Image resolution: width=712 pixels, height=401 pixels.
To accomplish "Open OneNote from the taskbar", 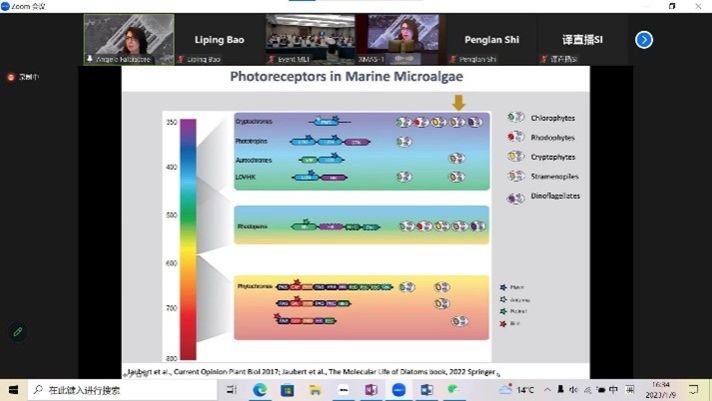I will pos(371,390).
